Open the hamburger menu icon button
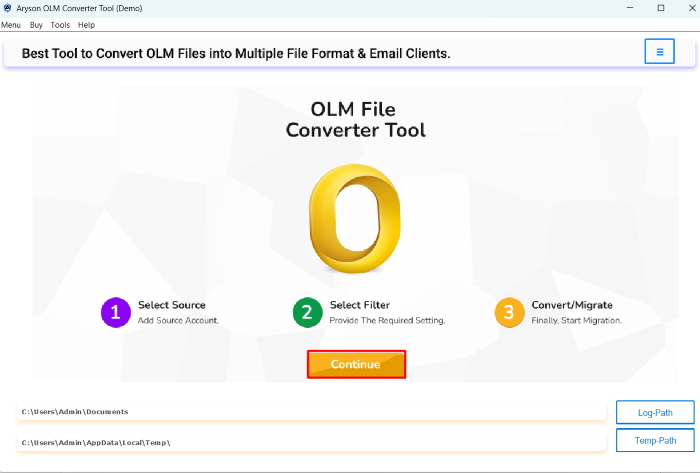This screenshot has height=473, width=700. tap(659, 51)
